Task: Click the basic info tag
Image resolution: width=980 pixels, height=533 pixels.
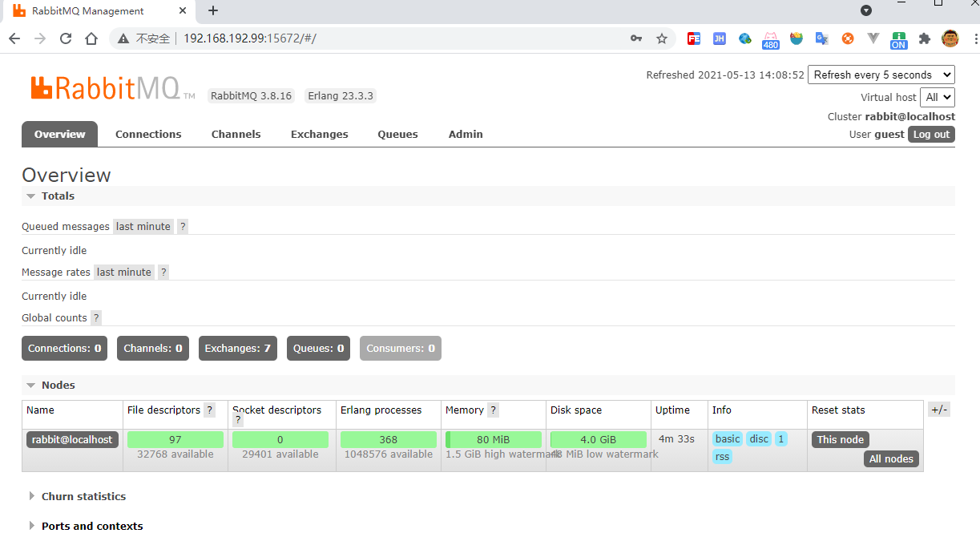Action: (728, 439)
